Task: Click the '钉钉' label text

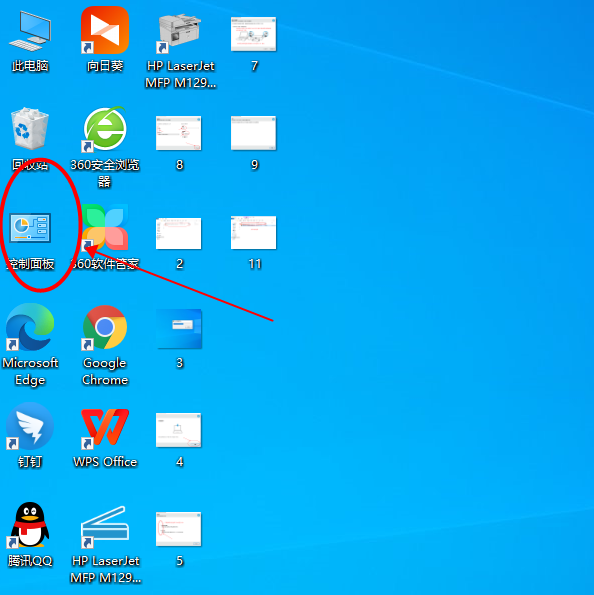Action: point(30,462)
